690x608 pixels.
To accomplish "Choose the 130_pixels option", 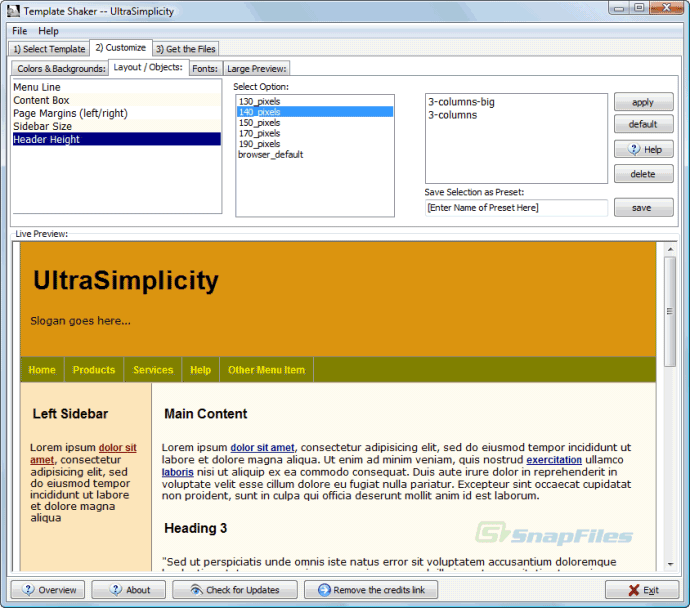I will (x=315, y=101).
